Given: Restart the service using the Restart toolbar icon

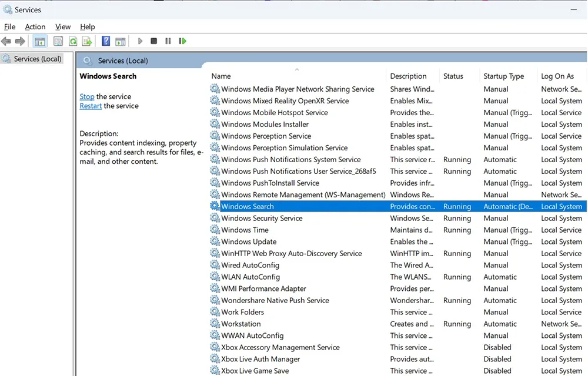Looking at the screenshot, I should [182, 41].
